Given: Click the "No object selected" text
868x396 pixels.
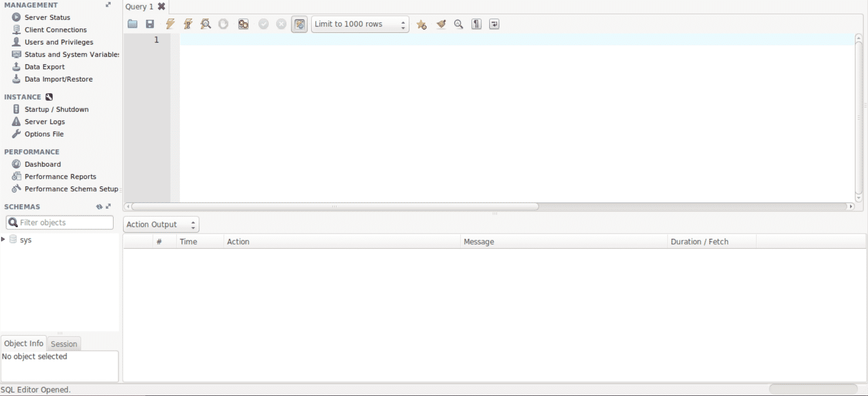Looking at the screenshot, I should coord(35,356).
